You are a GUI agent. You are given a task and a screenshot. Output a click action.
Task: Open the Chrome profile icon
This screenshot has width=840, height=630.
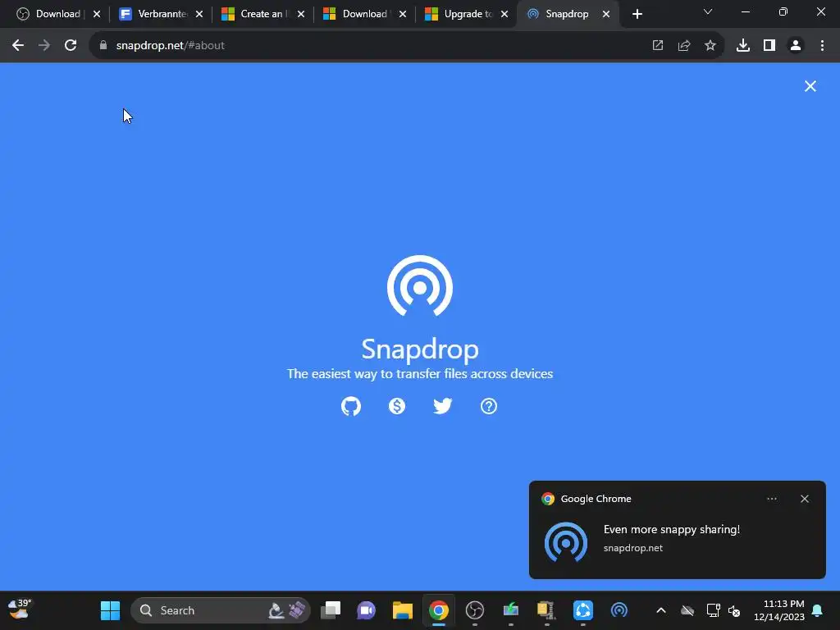point(796,46)
